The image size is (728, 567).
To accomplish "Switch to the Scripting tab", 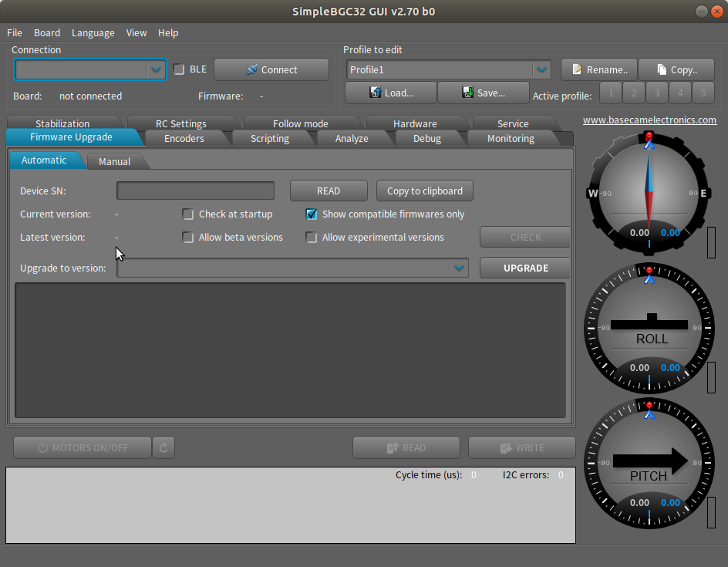I will (270, 138).
